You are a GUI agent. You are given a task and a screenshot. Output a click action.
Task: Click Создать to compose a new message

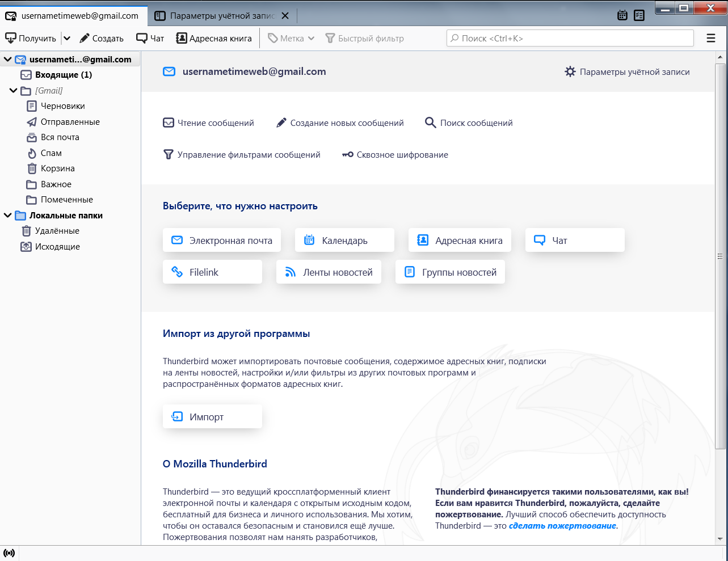pyautogui.click(x=102, y=38)
